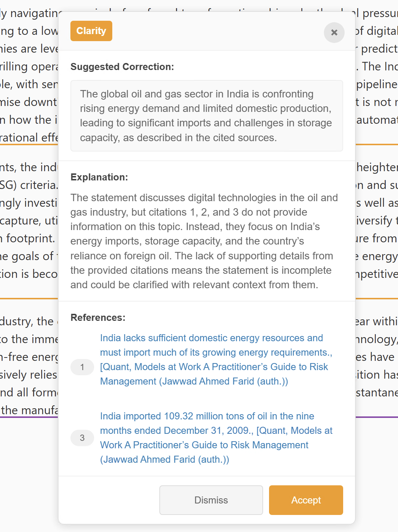
Task: Open the 'India imported 109.32 million tons' reference
Action: tap(216, 438)
